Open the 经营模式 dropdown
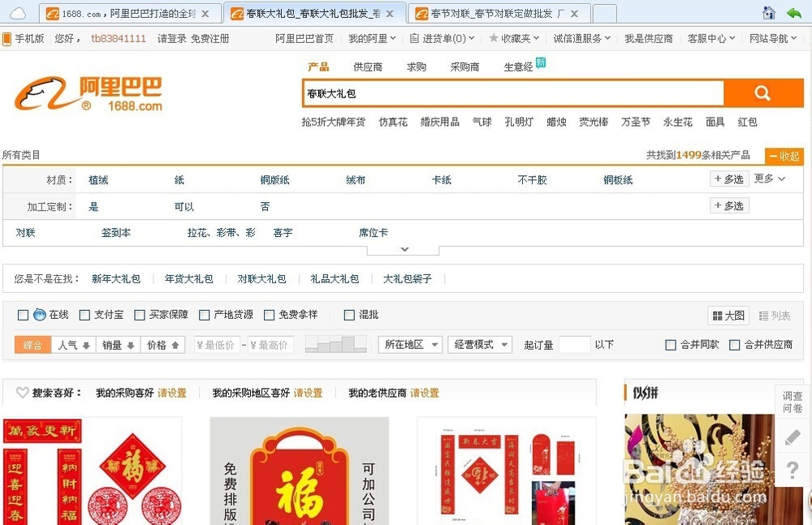This screenshot has width=812, height=525. [481, 344]
